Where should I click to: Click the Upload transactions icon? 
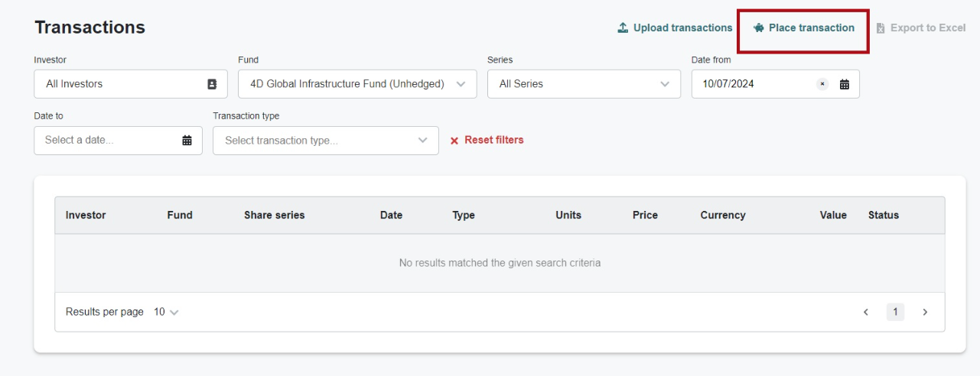(623, 28)
